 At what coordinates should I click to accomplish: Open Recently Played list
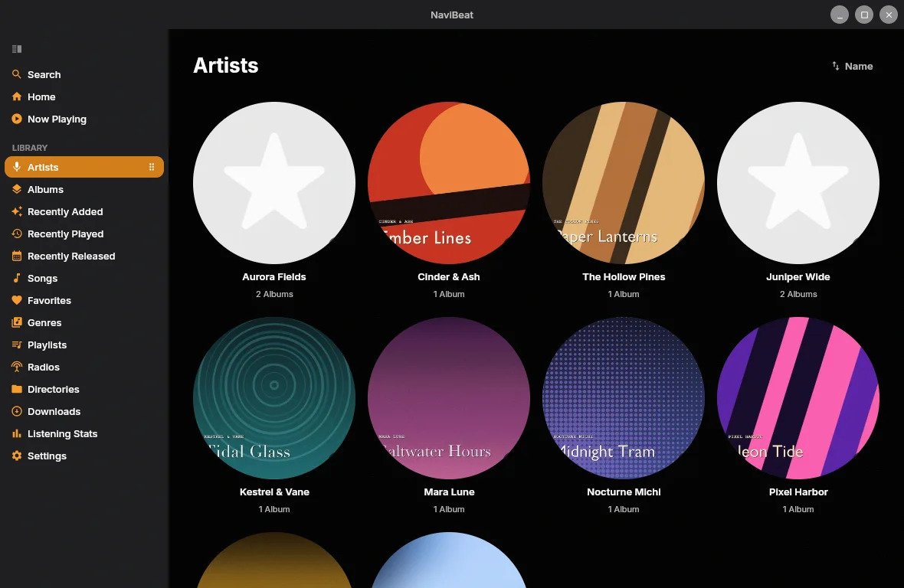coord(84,234)
